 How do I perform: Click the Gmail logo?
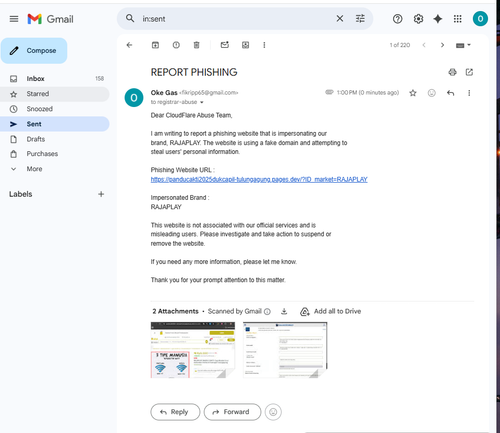coord(50,19)
